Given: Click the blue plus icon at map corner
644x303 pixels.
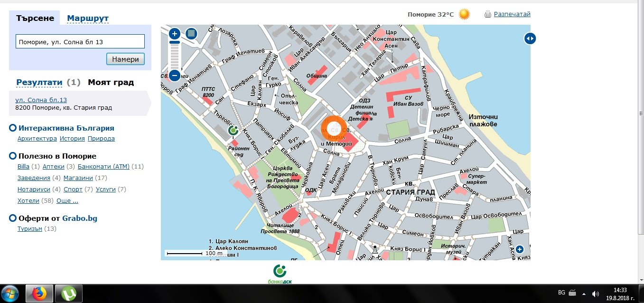Looking at the screenshot, I should [x=520, y=249].
